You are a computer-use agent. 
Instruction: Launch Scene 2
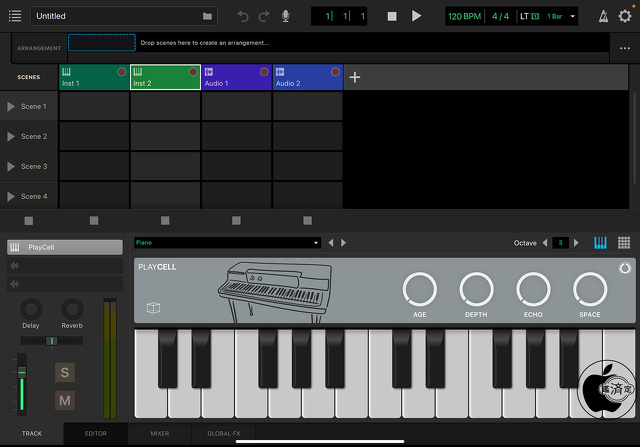[x=11, y=137]
